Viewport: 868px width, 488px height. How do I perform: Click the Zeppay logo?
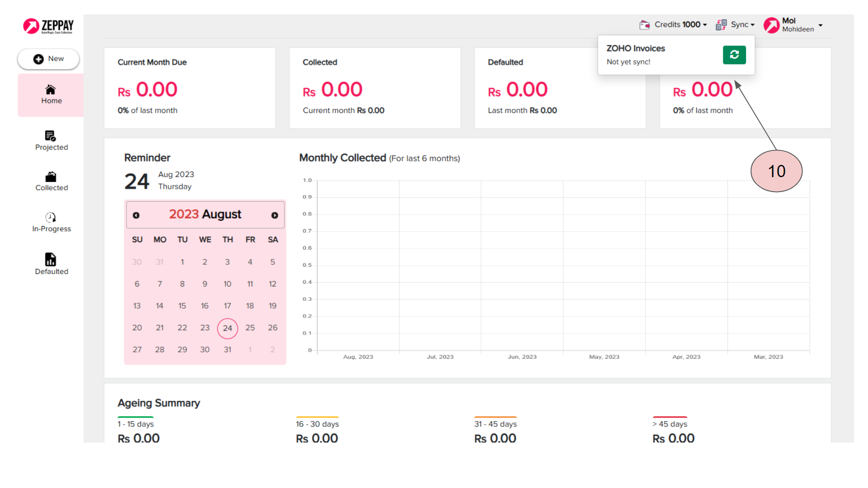pos(48,26)
